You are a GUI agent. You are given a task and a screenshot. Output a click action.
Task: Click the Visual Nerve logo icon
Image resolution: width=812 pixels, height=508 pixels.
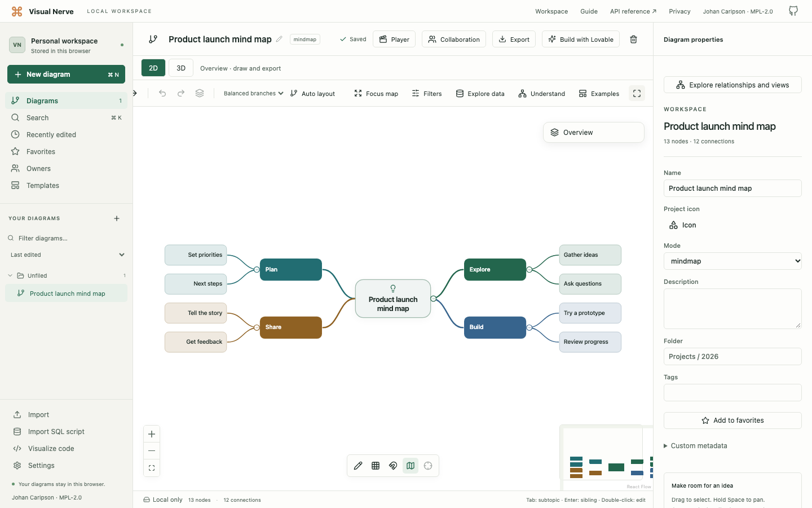point(17,11)
